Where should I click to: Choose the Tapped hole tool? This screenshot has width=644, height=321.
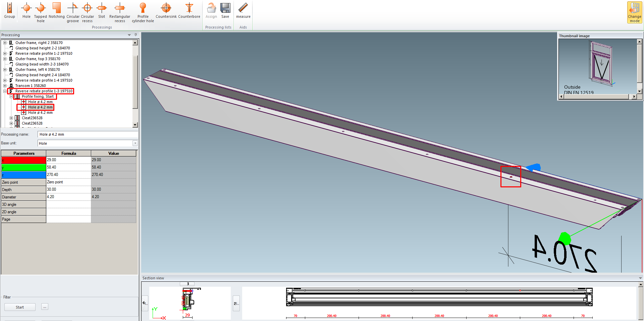[x=41, y=12]
